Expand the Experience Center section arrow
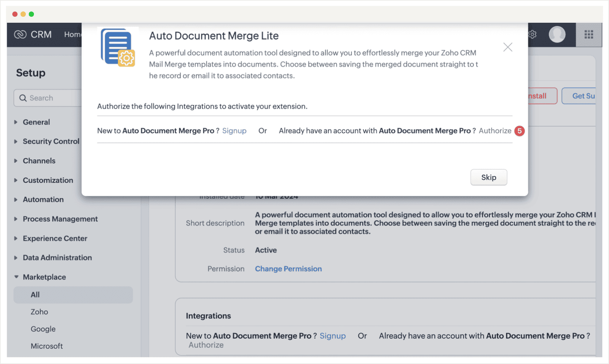The width and height of the screenshot is (609, 364). [x=16, y=238]
